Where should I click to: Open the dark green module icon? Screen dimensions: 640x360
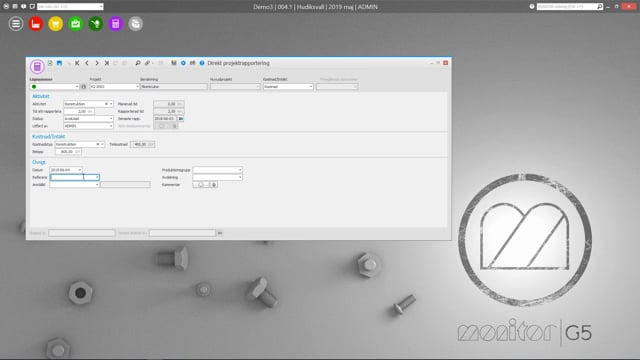96,24
